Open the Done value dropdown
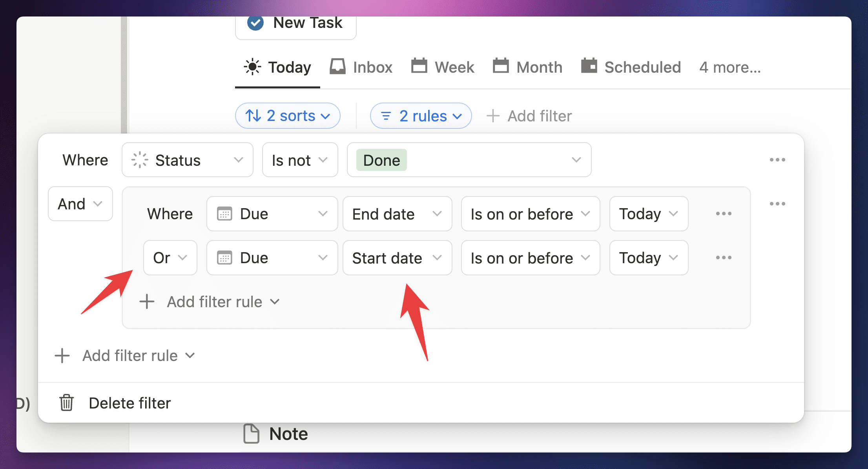Image resolution: width=868 pixels, height=469 pixels. click(469, 160)
